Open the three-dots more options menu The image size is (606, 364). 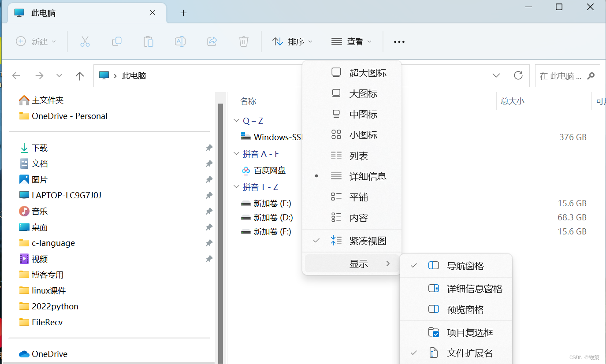pyautogui.click(x=399, y=42)
